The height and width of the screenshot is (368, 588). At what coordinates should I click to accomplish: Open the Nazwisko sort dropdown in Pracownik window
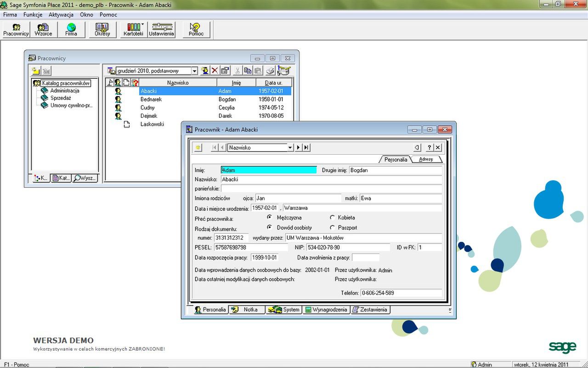click(290, 148)
